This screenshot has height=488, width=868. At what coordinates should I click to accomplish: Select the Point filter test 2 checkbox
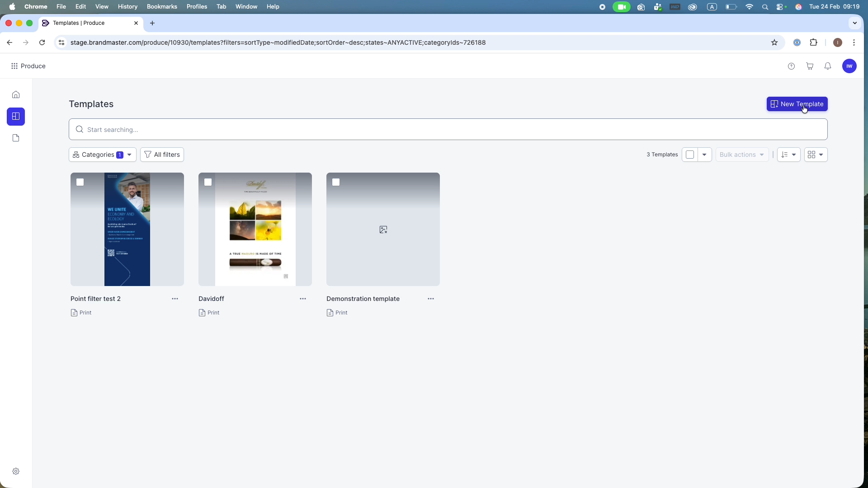pos(80,182)
